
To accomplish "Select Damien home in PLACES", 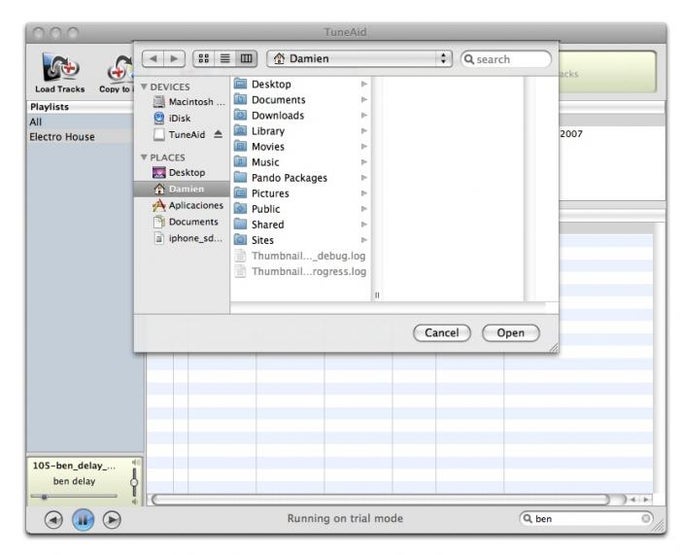I will [x=182, y=189].
